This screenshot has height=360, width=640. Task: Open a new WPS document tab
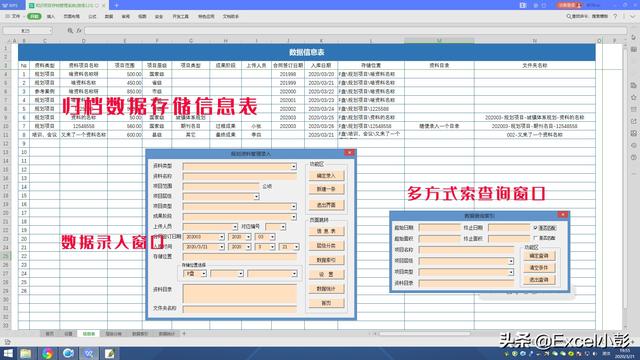click(x=116, y=5)
